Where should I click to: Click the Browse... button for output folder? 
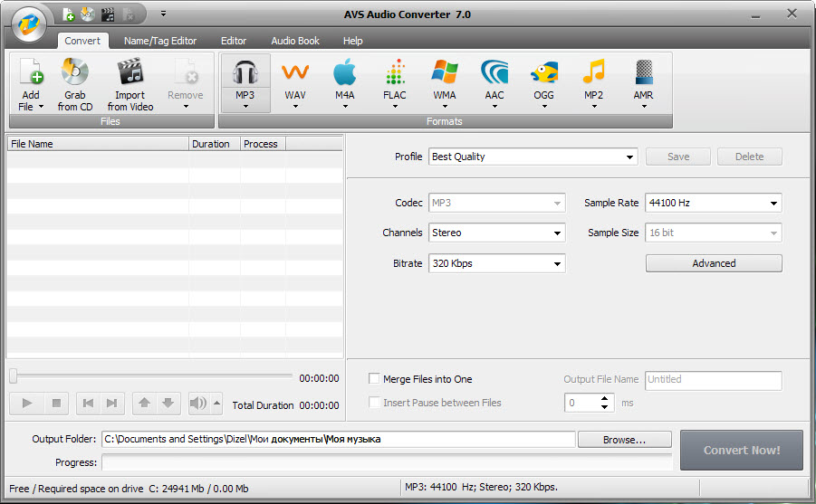pyautogui.click(x=624, y=440)
